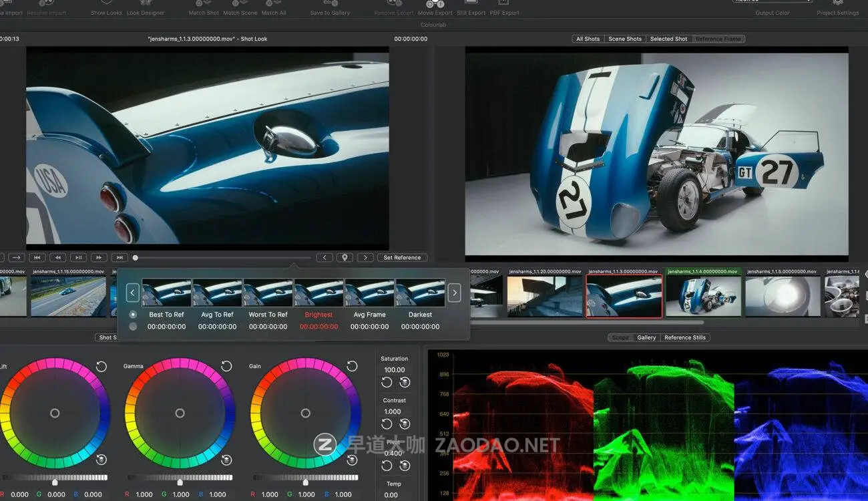Viewport: 868px width, 501px height.
Task: Reset the Gain color wheel
Action: point(352,366)
